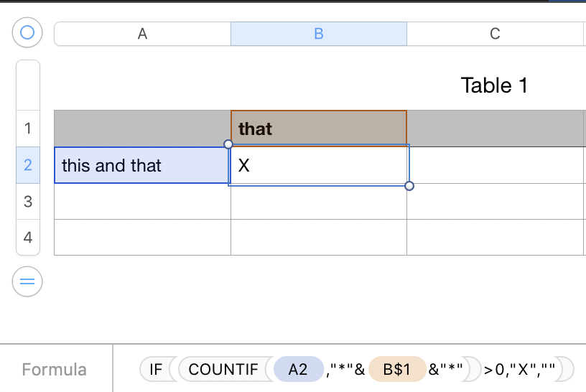Viewport: 586px width, 392px height.
Task: Click the IF function token in formula
Action: click(x=156, y=370)
